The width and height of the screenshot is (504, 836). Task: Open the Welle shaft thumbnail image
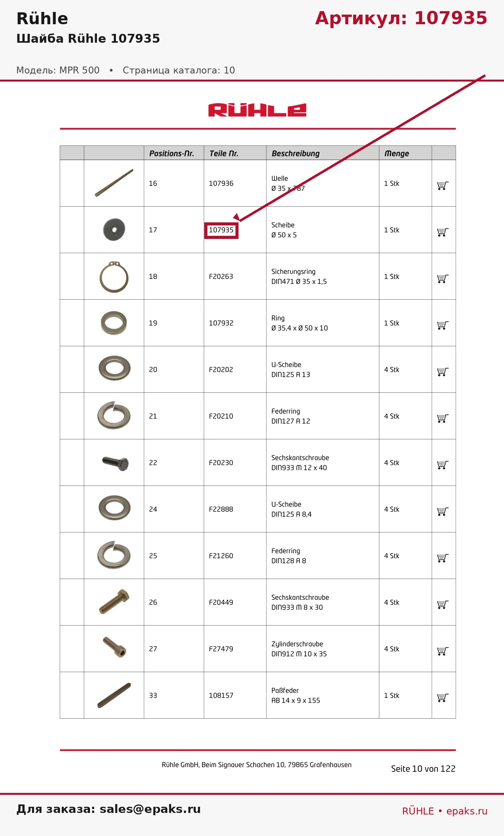(114, 183)
